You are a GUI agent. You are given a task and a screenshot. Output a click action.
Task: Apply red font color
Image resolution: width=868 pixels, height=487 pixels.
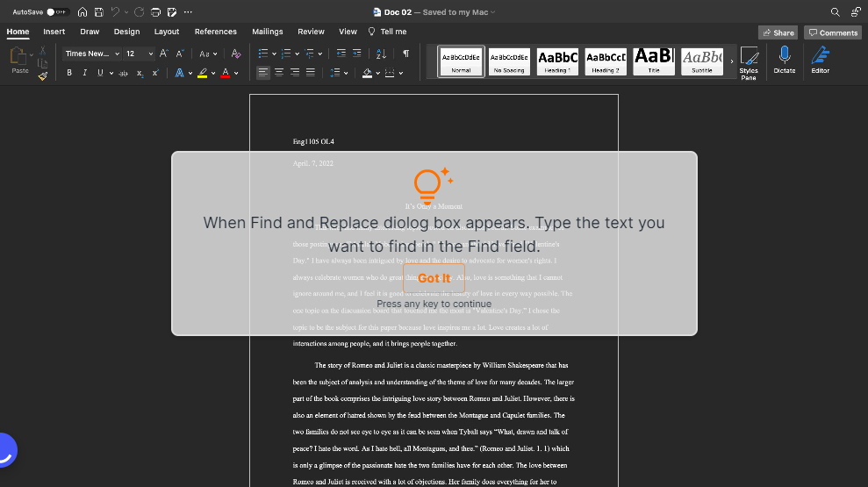(226, 73)
